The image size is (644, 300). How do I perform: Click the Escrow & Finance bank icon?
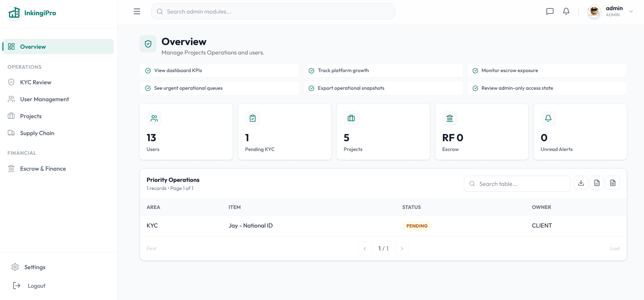pos(11,168)
